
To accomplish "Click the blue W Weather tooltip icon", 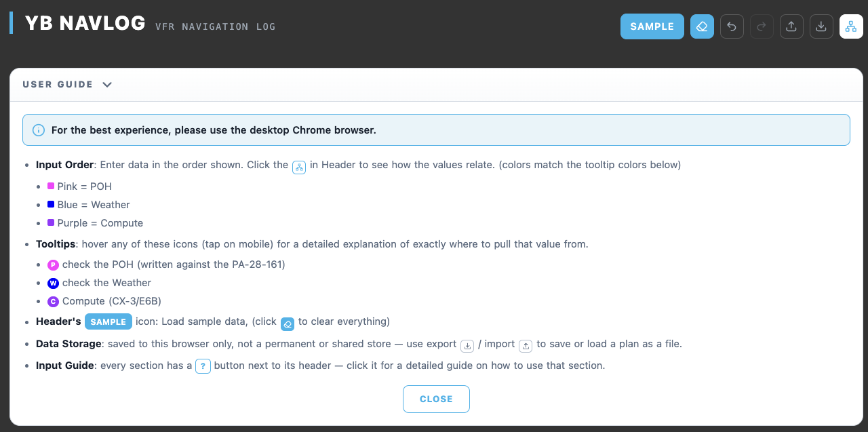I will coord(53,283).
